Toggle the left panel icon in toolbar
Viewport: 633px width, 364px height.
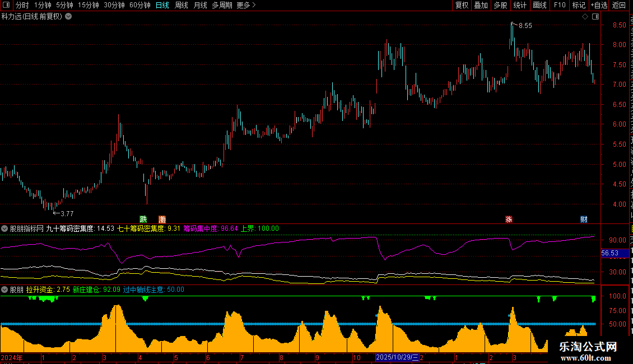[6, 5]
